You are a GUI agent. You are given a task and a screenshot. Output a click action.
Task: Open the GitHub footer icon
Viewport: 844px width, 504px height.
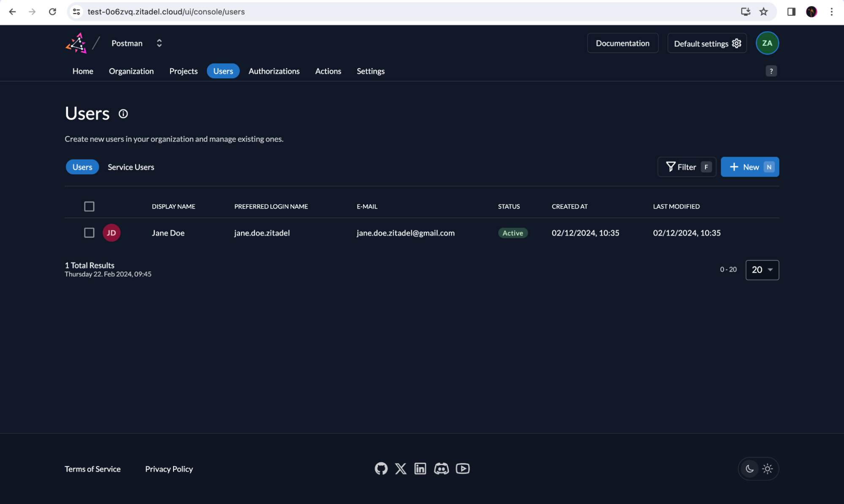click(x=381, y=469)
